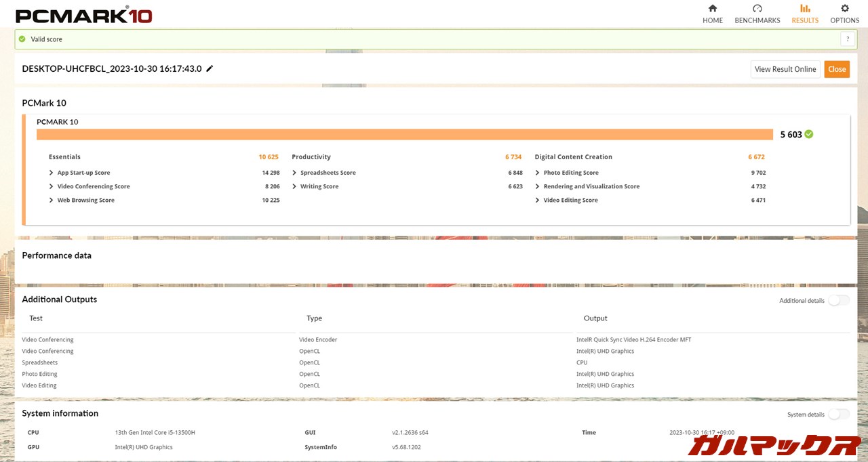Screen dimensions: 868x462
Task: Expand the App Start-up Score row
Action: pyautogui.click(x=52, y=173)
